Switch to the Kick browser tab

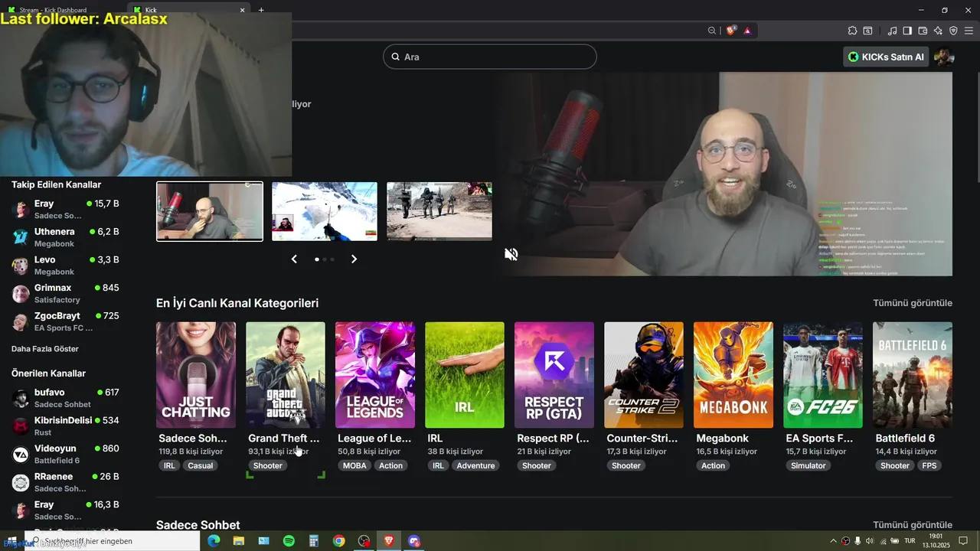pyautogui.click(x=190, y=10)
